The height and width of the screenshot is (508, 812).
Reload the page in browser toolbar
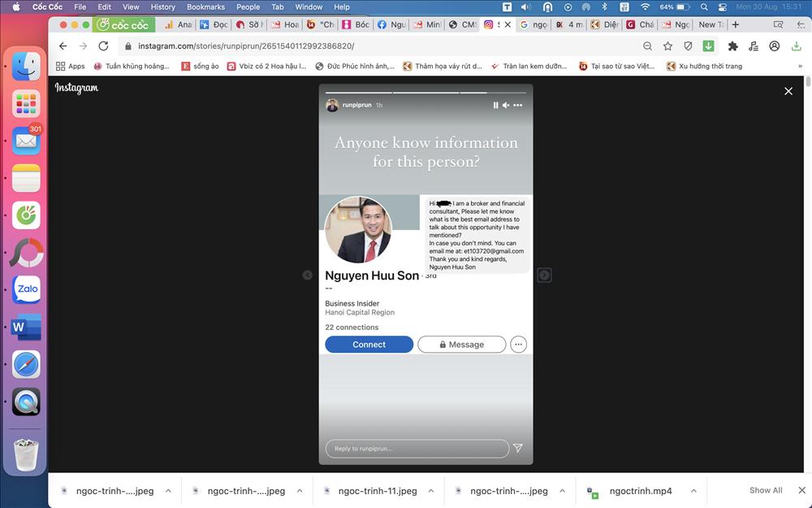pyautogui.click(x=103, y=46)
